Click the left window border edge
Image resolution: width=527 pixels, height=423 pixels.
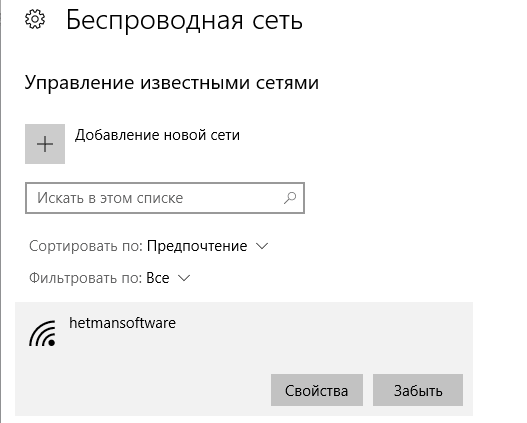[1, 212]
